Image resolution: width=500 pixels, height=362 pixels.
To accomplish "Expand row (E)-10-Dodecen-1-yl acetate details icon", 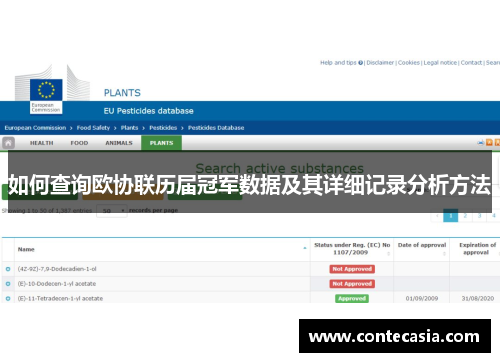I will (8, 284).
